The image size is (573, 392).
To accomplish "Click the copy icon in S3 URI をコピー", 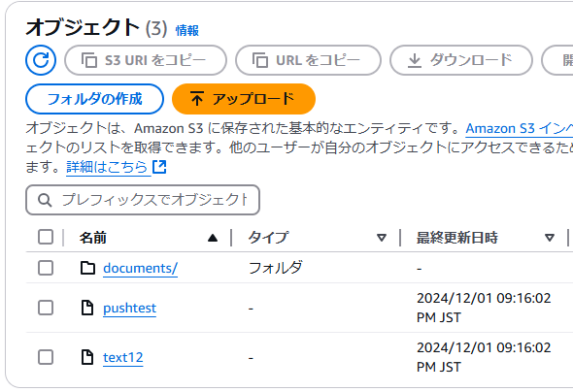I will [89, 60].
